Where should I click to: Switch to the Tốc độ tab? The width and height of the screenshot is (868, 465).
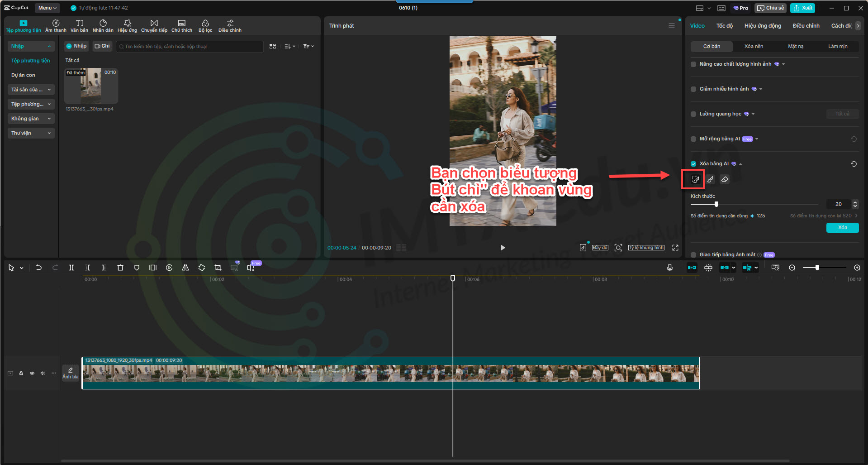coord(724,26)
